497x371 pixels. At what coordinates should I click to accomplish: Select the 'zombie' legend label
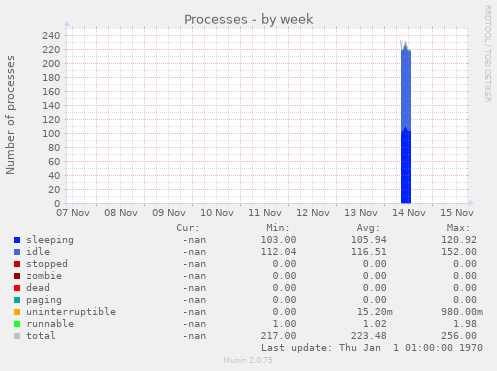click(x=44, y=276)
